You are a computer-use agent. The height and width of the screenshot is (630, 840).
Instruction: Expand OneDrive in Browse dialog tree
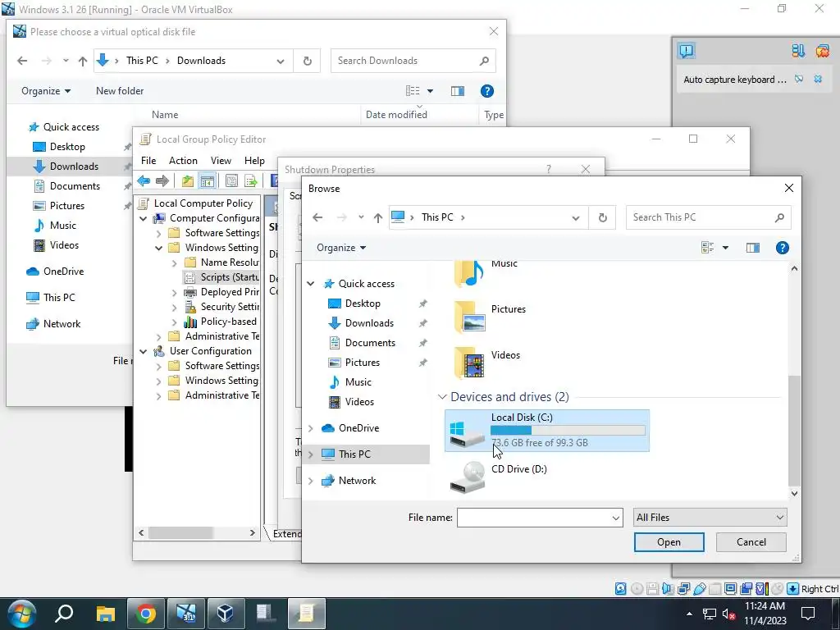click(311, 428)
